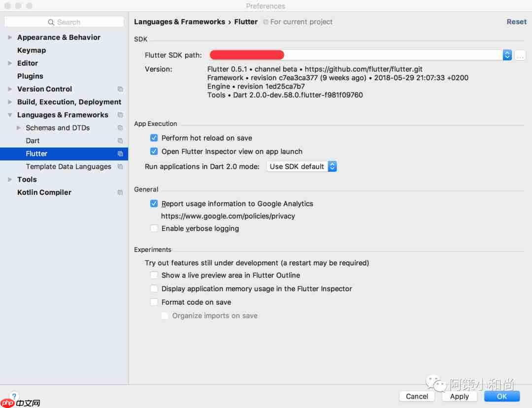Open the help question mark button
This screenshot has height=408, width=532.
pos(14,396)
